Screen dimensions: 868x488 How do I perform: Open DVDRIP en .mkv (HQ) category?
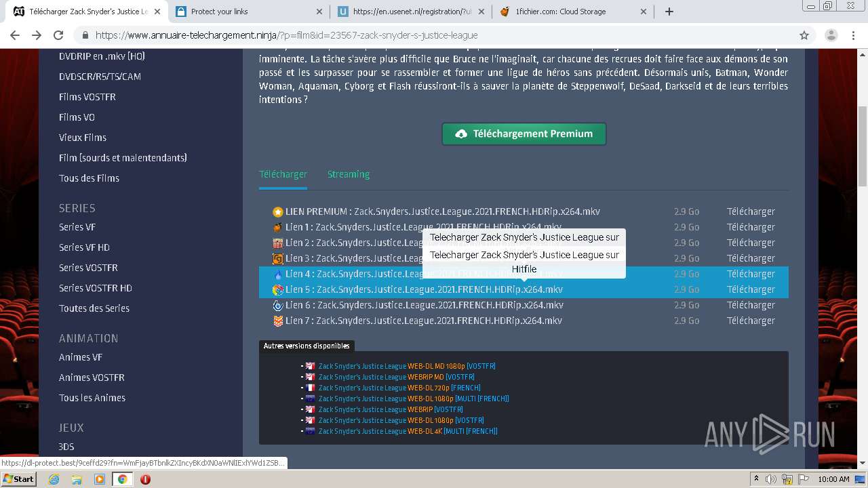pos(102,56)
